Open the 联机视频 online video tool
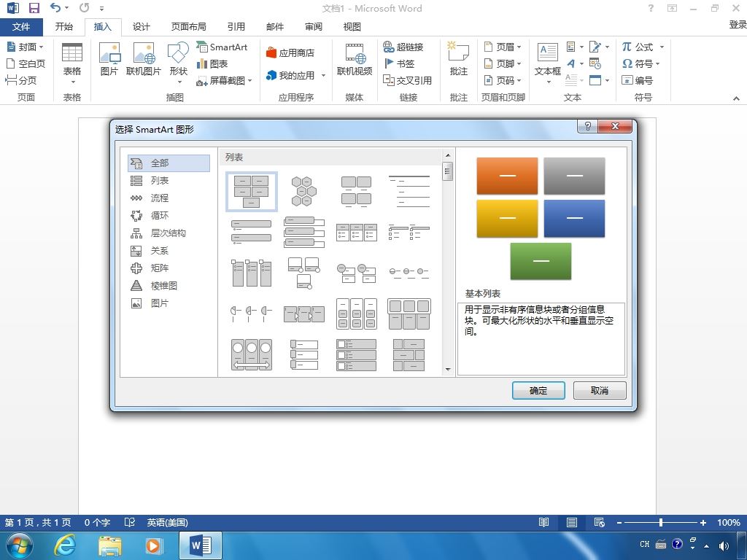Screen dimensions: 747x560 355,59
